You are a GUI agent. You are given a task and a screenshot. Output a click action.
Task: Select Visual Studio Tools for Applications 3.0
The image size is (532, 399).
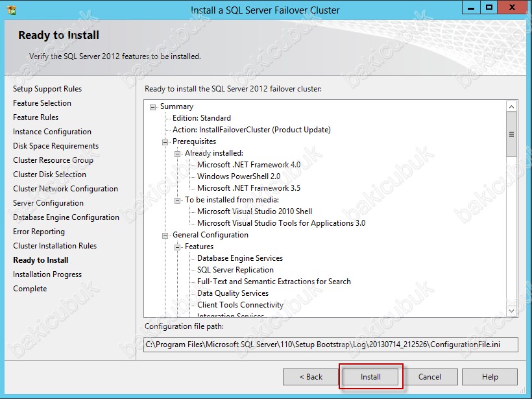point(282,223)
